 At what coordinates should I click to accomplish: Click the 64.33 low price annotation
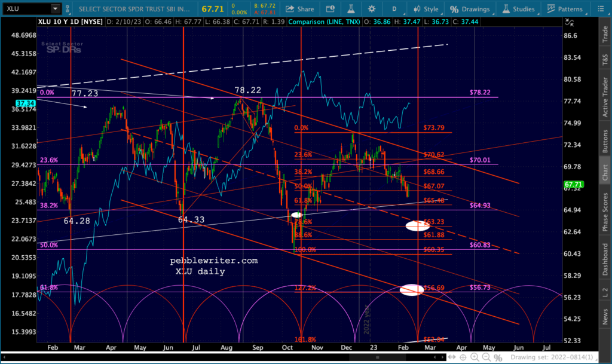click(191, 219)
